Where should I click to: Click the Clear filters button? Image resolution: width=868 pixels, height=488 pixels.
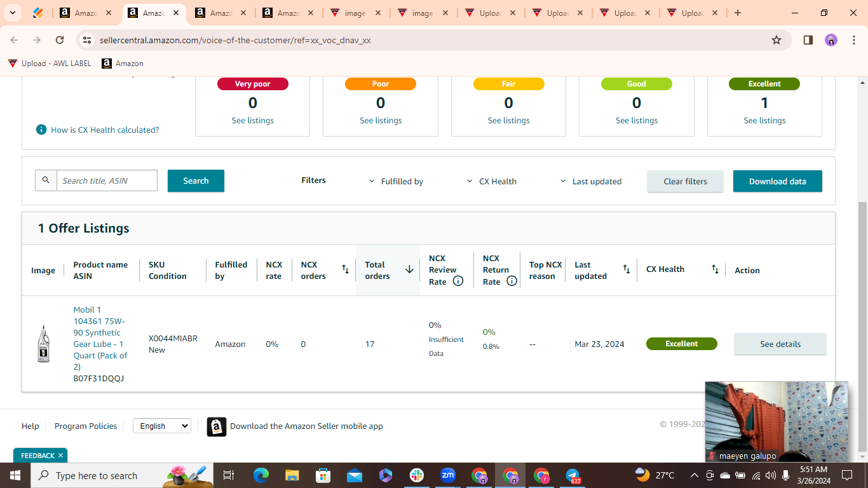685,181
